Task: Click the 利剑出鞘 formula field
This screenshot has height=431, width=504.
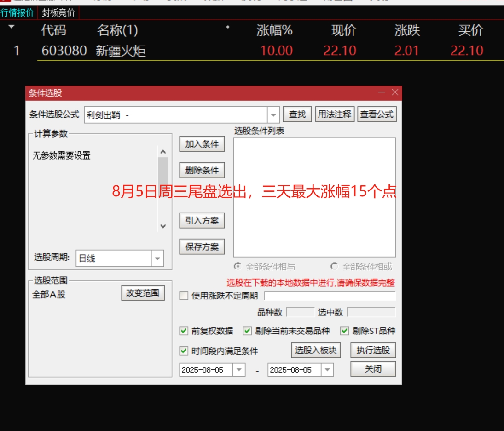Action: 176,115
